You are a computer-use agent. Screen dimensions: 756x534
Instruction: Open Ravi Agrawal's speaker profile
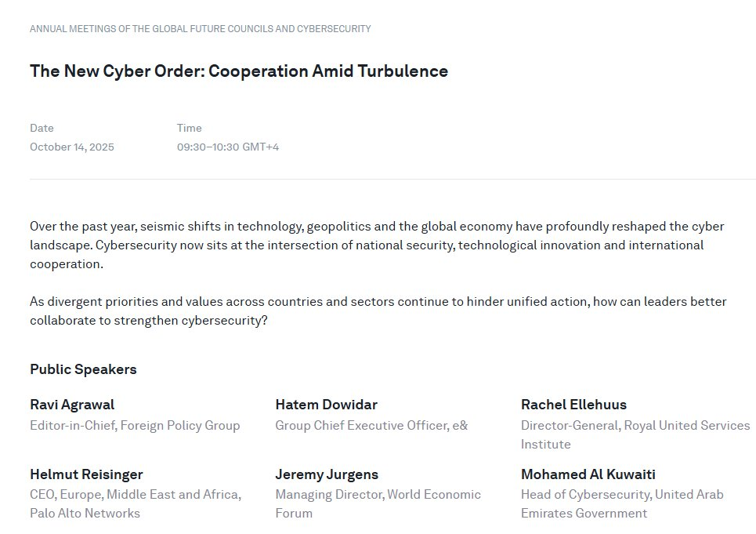pyautogui.click(x=72, y=405)
